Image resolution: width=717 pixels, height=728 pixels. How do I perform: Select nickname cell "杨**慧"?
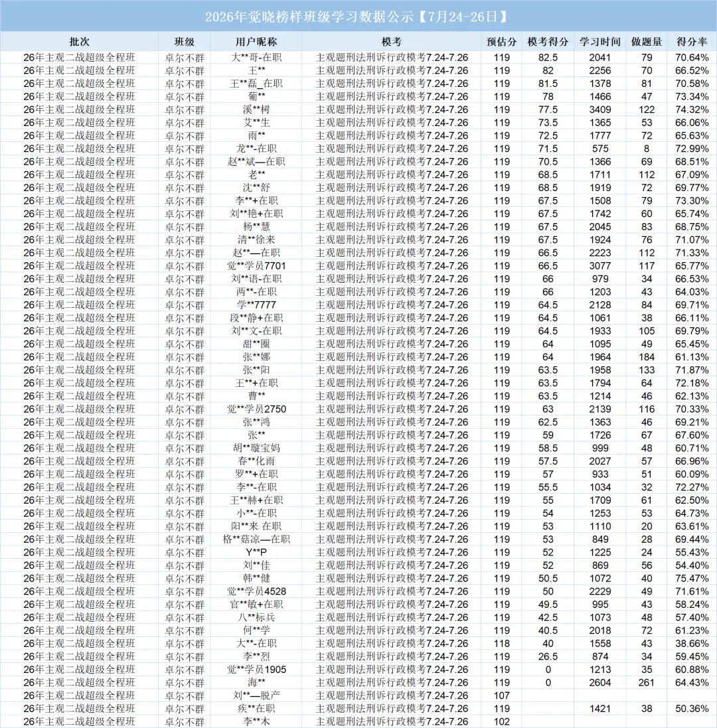256,226
